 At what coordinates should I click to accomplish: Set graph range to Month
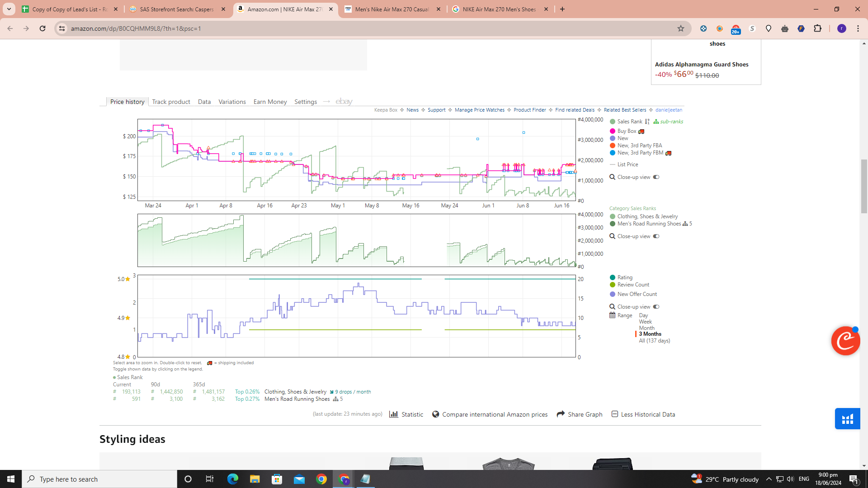point(646,328)
